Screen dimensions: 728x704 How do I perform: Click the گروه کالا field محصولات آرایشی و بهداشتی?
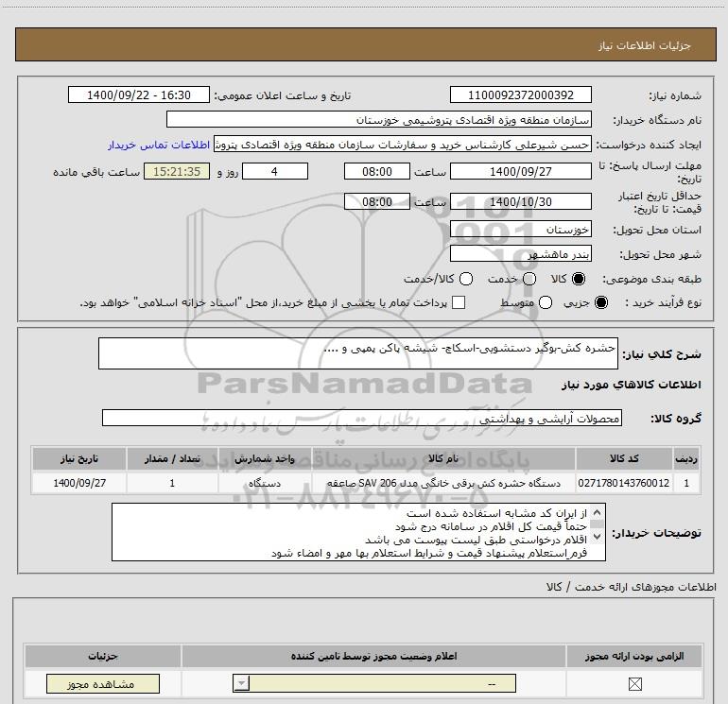pos(362,418)
